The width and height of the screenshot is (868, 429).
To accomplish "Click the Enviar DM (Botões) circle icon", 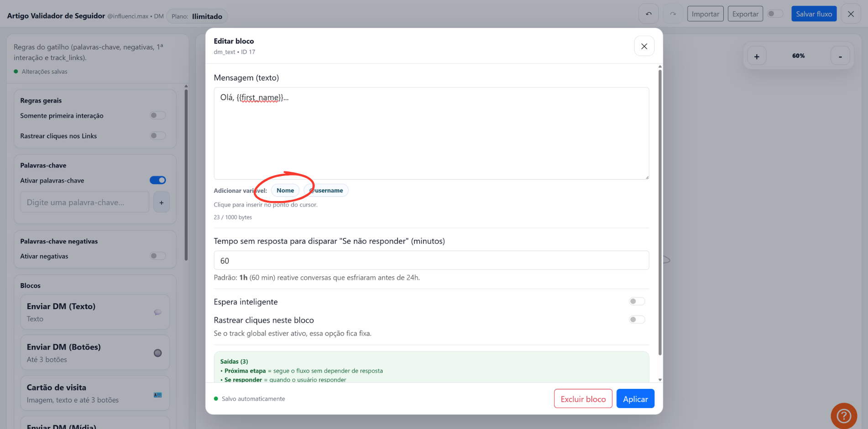I will 157,353.
